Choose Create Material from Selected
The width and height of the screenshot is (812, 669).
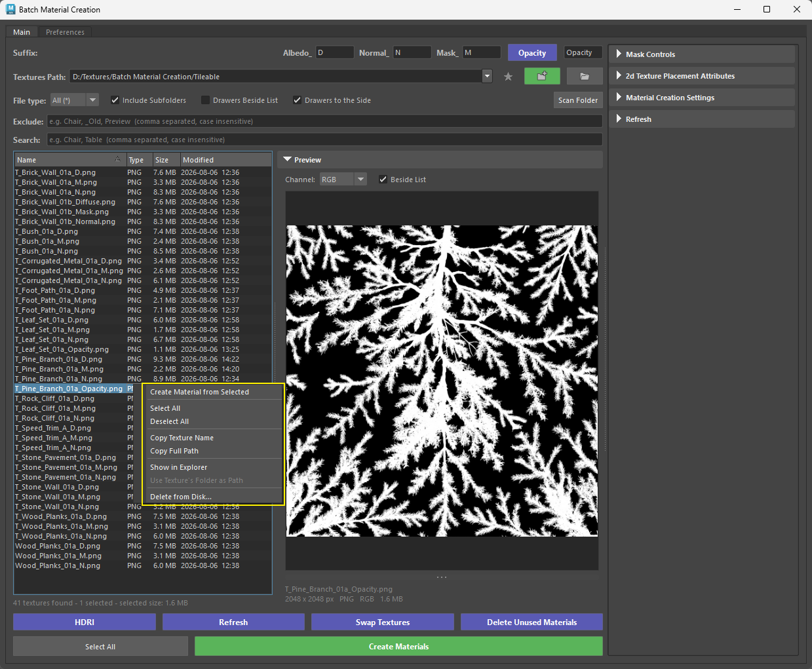point(213,392)
